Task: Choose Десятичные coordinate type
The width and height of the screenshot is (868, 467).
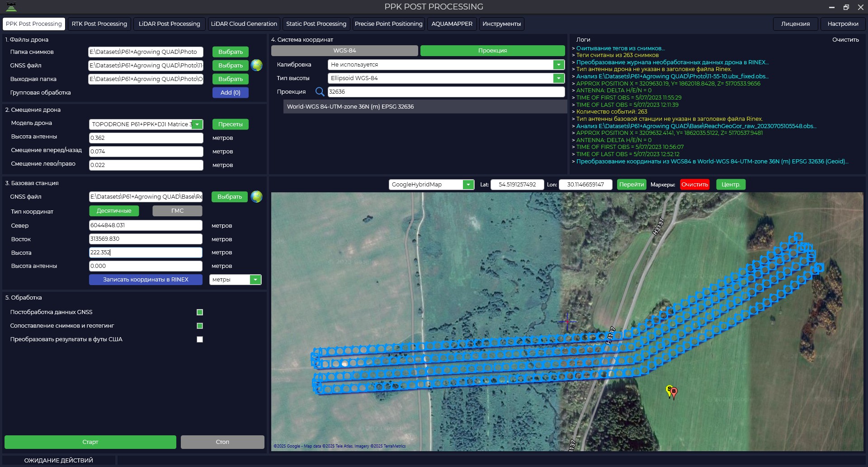Action: (114, 211)
